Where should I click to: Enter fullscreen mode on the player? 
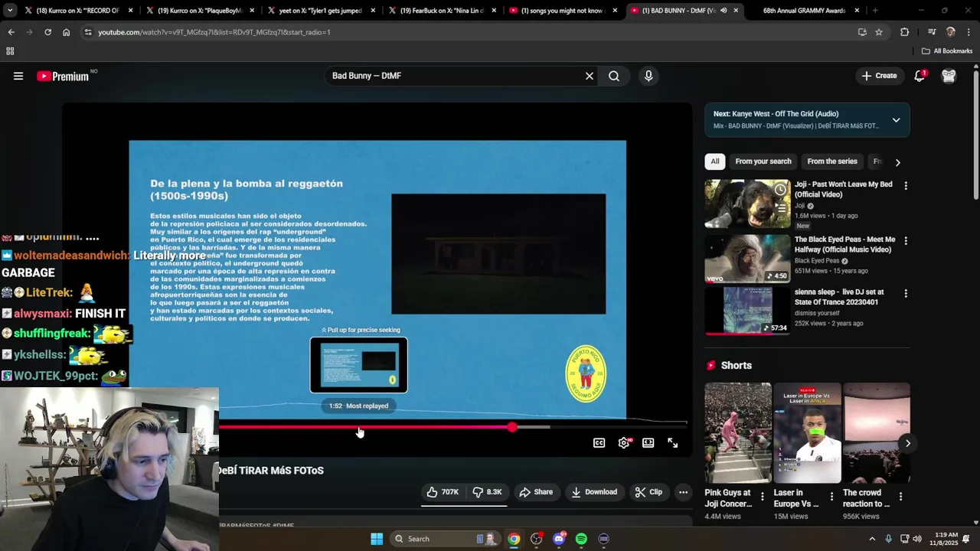coord(672,442)
